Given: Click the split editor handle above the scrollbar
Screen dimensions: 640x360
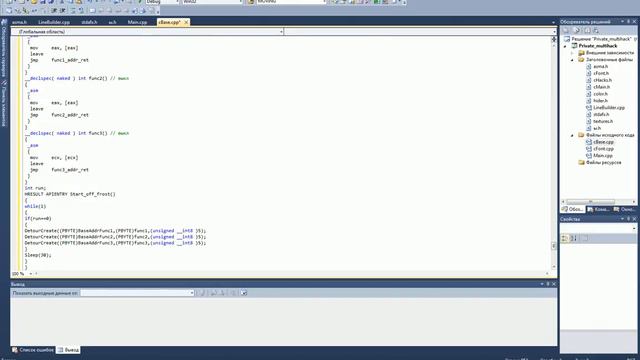Looking at the screenshot, I should [554, 39].
